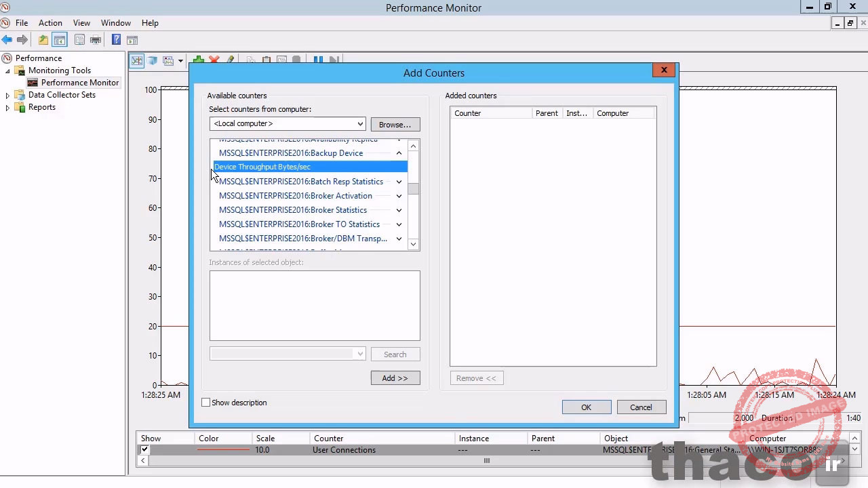Open graph type selector icon
868x488 pixels.
click(x=180, y=60)
